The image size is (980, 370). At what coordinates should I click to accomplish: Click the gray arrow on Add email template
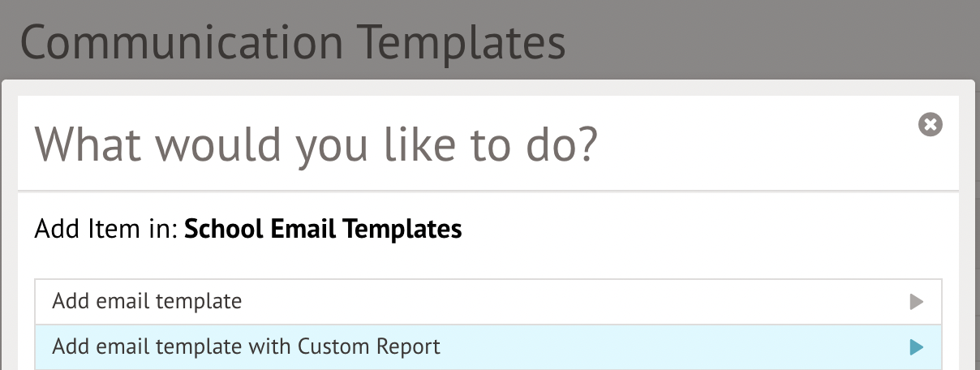[x=917, y=303]
